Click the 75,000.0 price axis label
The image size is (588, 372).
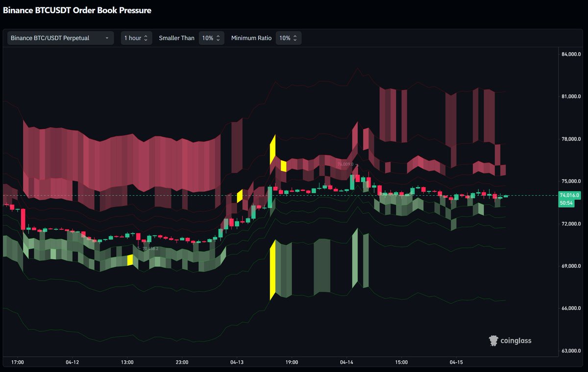(571, 182)
